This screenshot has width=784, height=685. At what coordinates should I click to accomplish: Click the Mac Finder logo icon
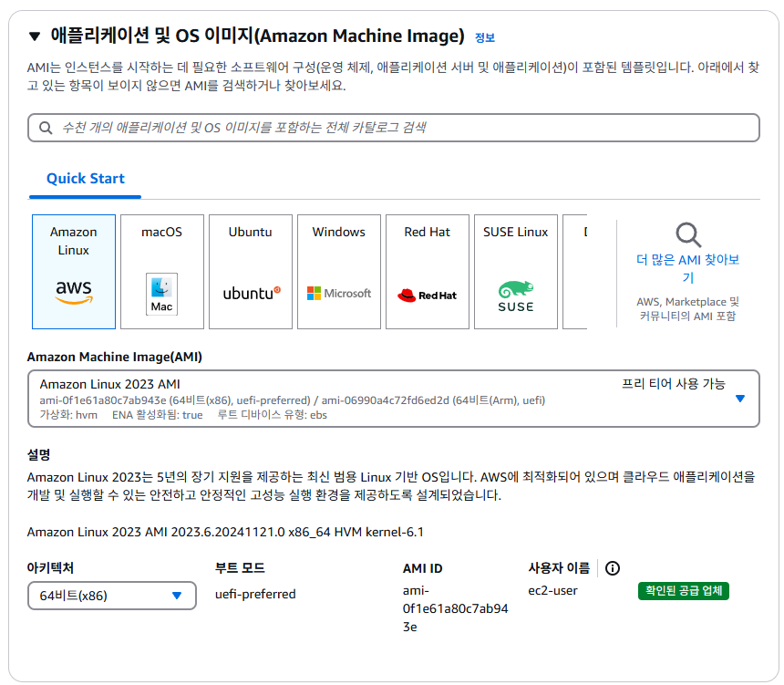pyautogui.click(x=161, y=295)
